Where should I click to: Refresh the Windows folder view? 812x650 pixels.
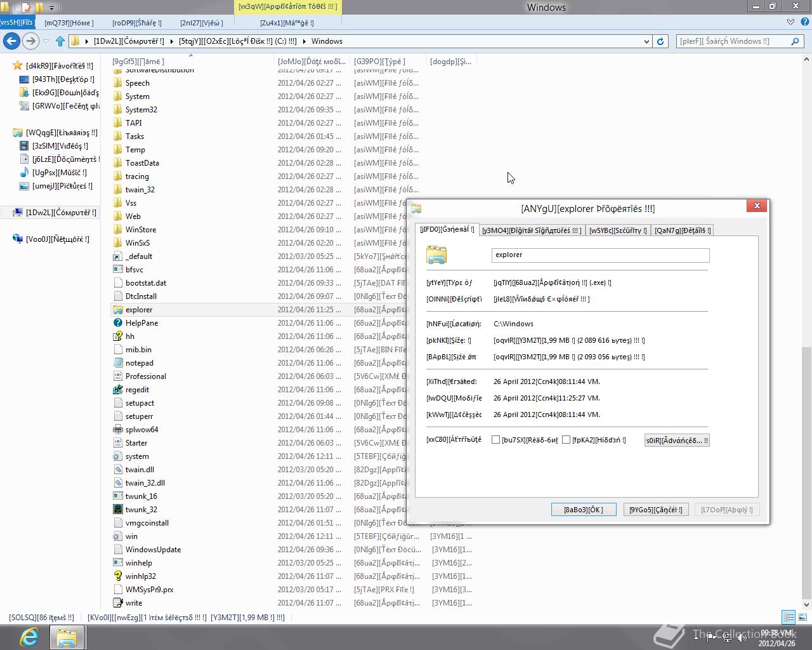pos(660,41)
